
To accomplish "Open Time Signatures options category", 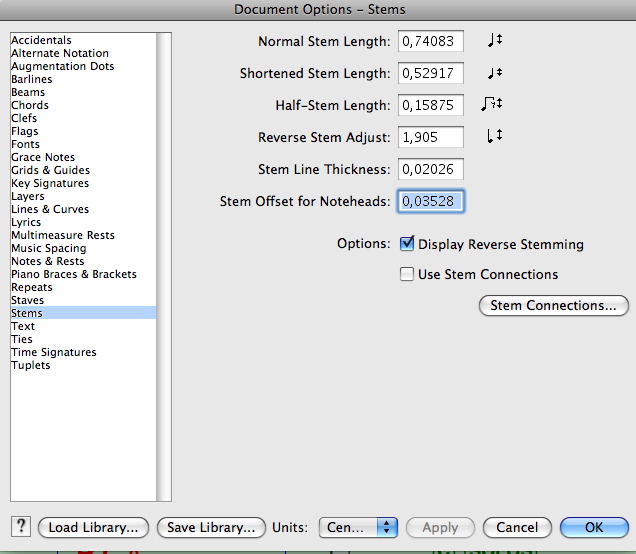I will (53, 352).
